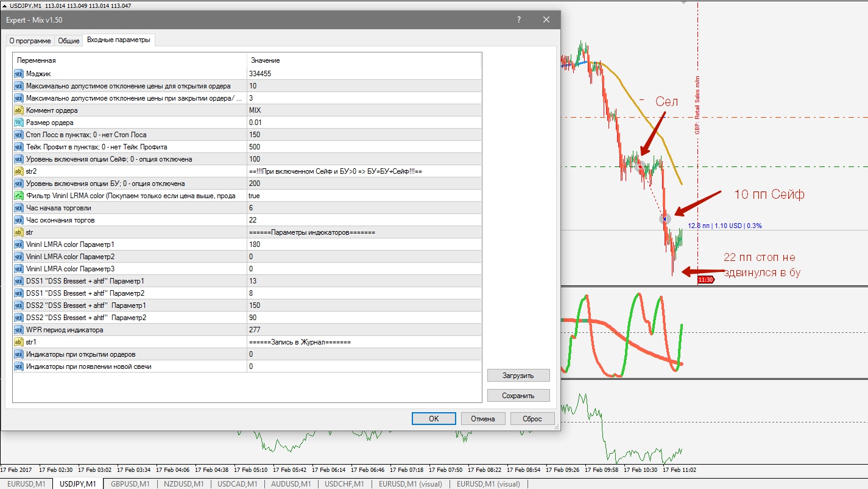Confirm with the OK button
868x489 pixels.
click(x=434, y=419)
